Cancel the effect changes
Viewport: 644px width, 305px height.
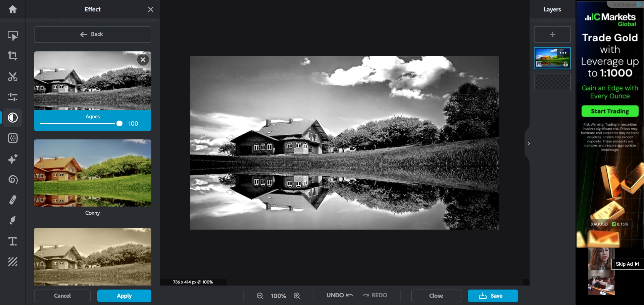coord(62,296)
